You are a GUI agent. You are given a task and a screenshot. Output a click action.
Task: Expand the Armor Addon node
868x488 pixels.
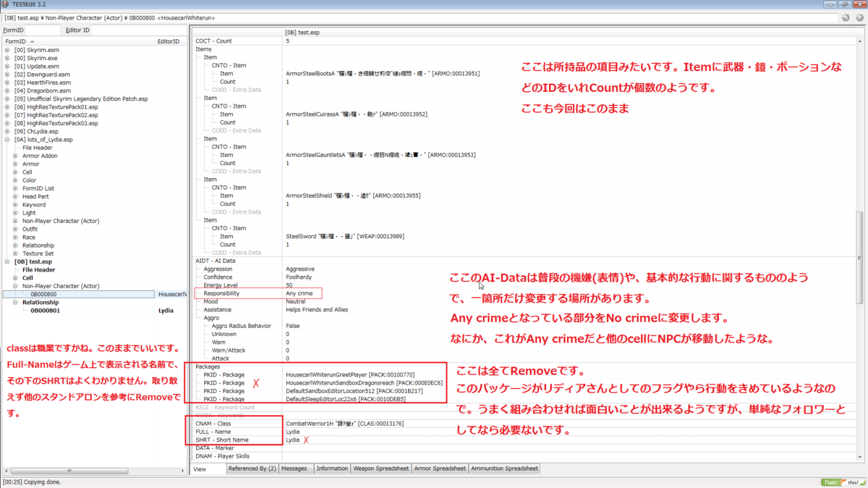pyautogui.click(x=17, y=155)
